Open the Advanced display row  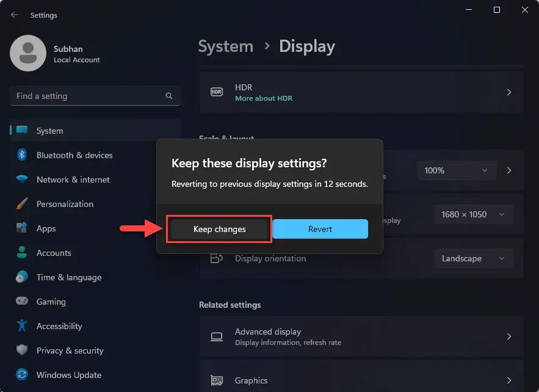[x=361, y=336]
